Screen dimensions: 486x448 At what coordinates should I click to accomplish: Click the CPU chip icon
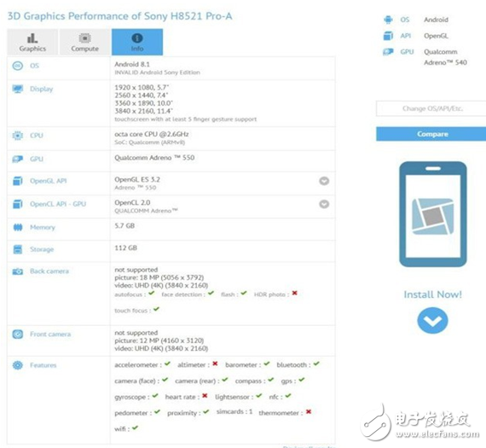[x=18, y=136]
